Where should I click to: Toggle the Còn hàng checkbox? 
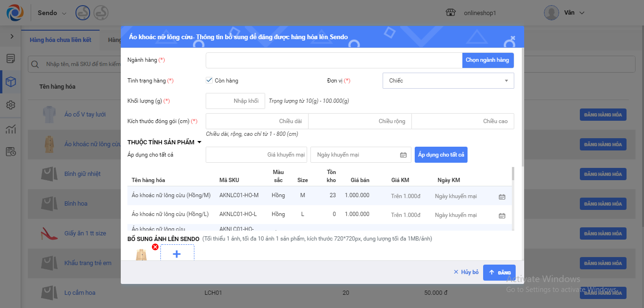coord(209,80)
